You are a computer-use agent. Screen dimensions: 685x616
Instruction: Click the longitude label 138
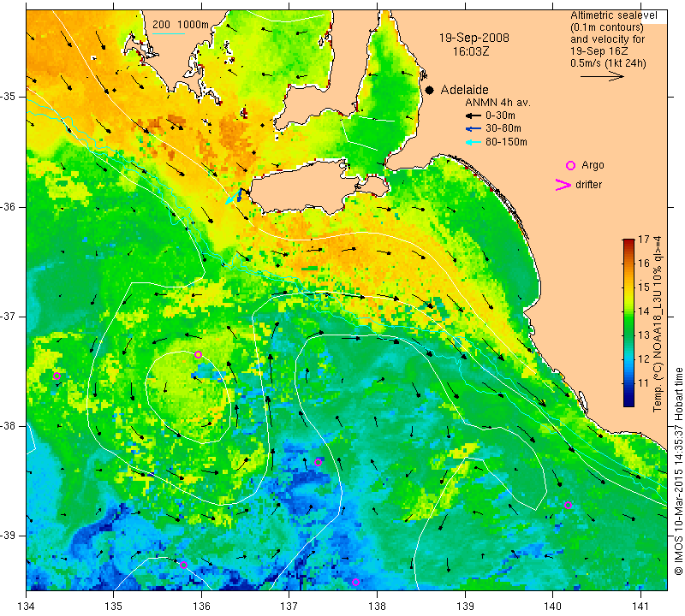click(377, 606)
